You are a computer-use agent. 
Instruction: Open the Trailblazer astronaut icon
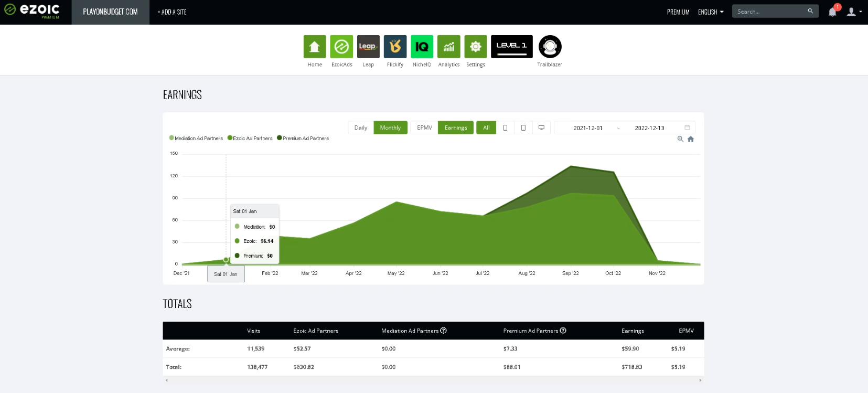(x=550, y=47)
